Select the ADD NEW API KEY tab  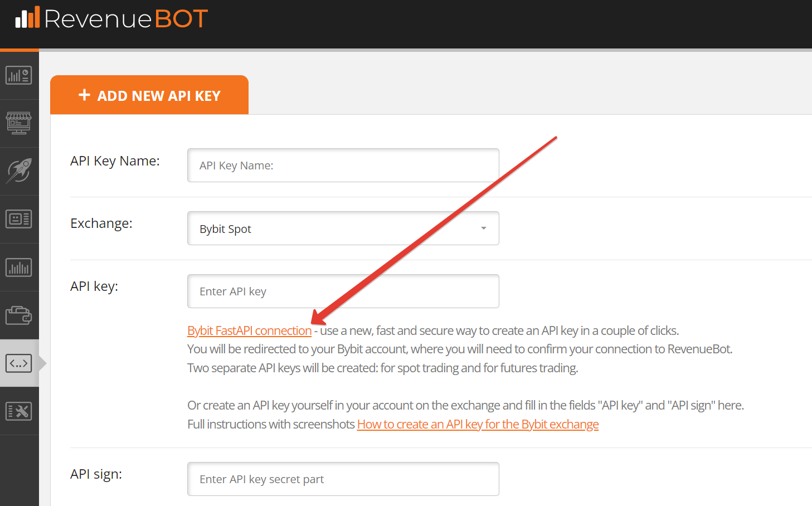[x=149, y=95]
